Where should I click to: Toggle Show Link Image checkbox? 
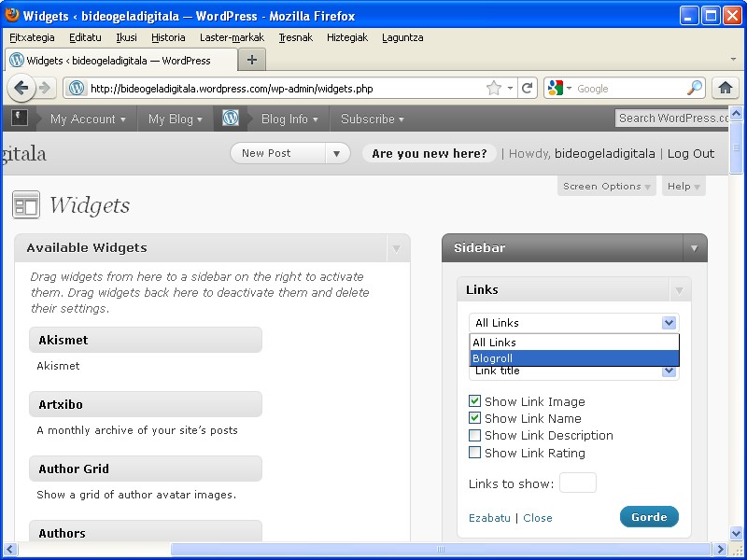(474, 401)
